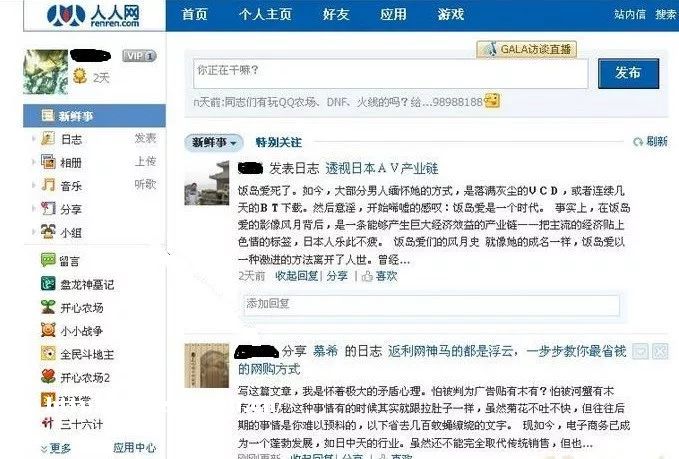
Task: Open the 透视日本AV产业链 diary link
Action: click(x=382, y=168)
